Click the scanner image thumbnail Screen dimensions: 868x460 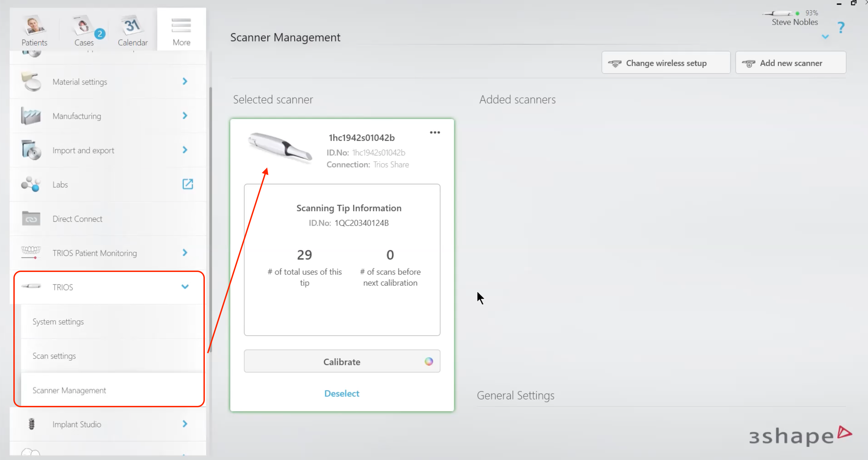(280, 147)
